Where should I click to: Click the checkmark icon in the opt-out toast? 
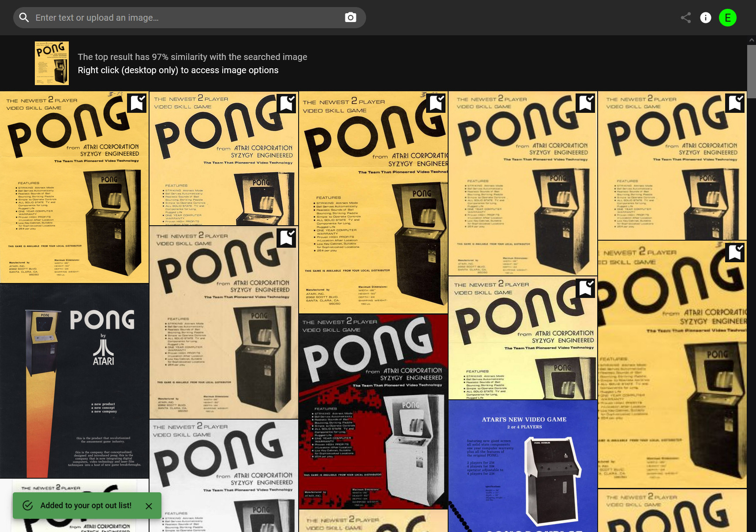pos(28,506)
